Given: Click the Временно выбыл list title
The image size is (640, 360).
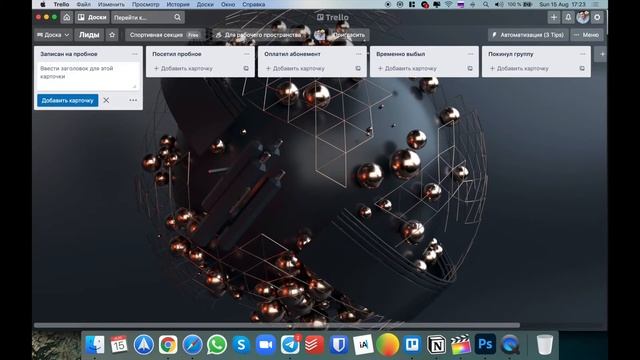Looking at the screenshot, I should click(400, 54).
